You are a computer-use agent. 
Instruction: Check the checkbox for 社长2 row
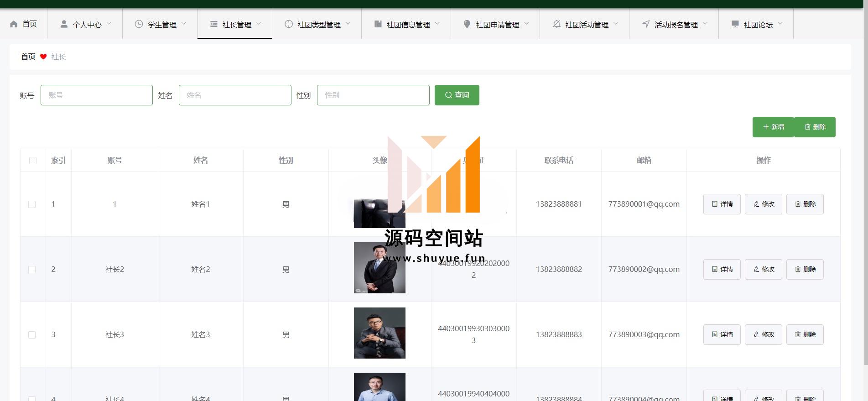coord(32,270)
